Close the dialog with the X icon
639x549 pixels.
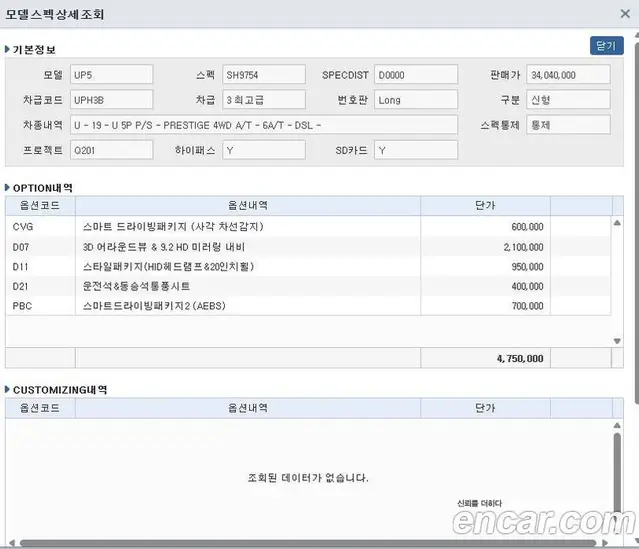(x=625, y=14)
